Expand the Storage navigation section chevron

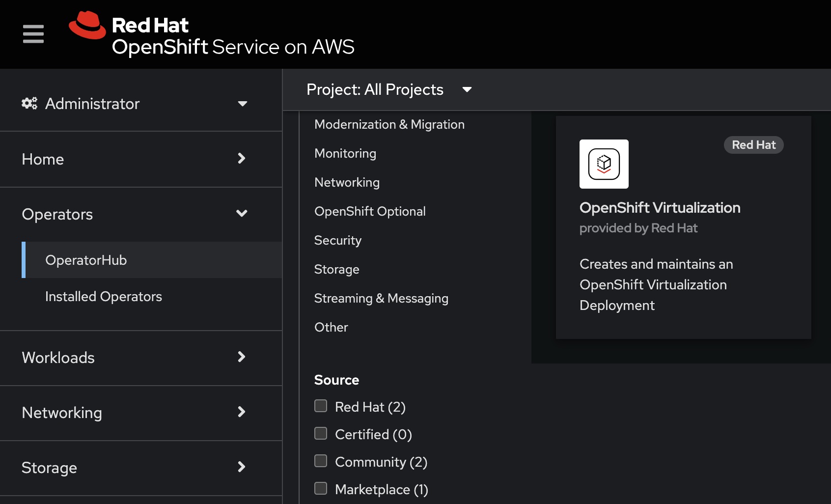pos(241,467)
